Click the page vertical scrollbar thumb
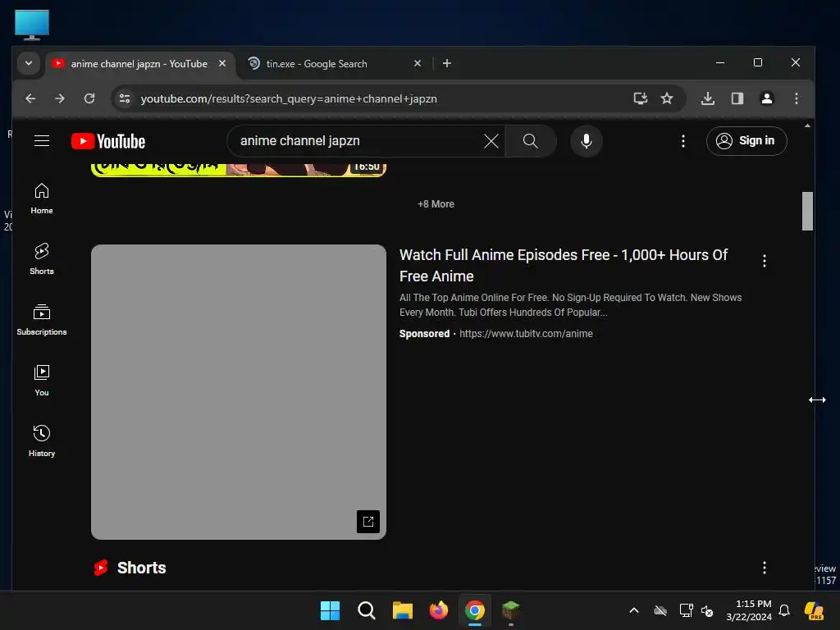This screenshot has height=630, width=840. click(x=807, y=211)
